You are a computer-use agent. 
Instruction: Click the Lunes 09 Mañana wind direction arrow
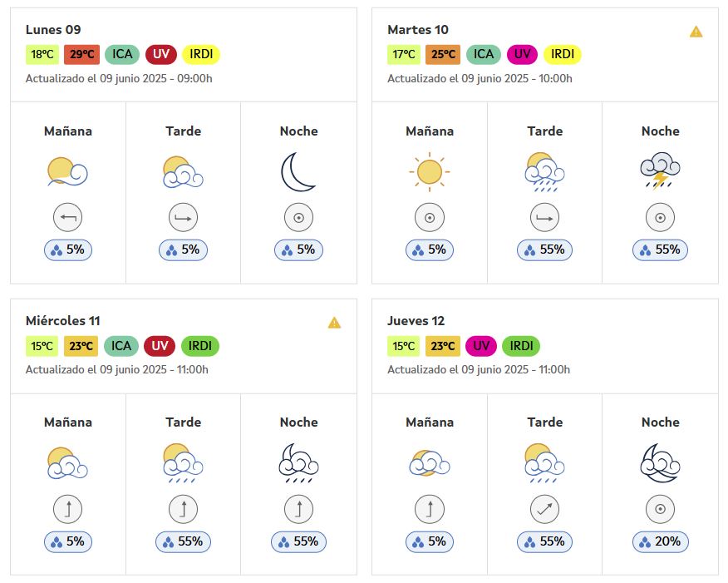(x=68, y=217)
